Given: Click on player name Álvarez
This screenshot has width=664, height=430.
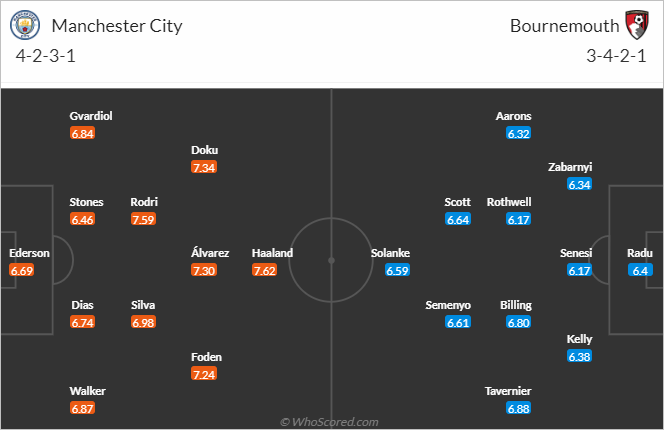Looking at the screenshot, I should point(210,252).
